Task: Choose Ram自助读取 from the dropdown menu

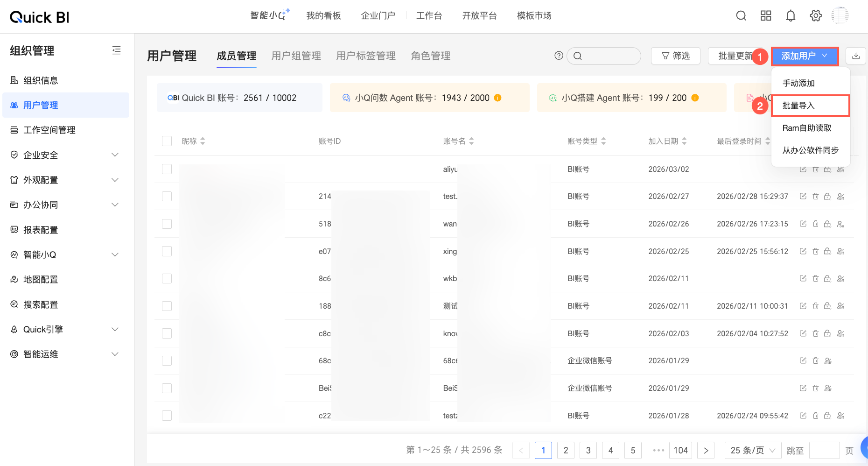Action: (x=811, y=128)
